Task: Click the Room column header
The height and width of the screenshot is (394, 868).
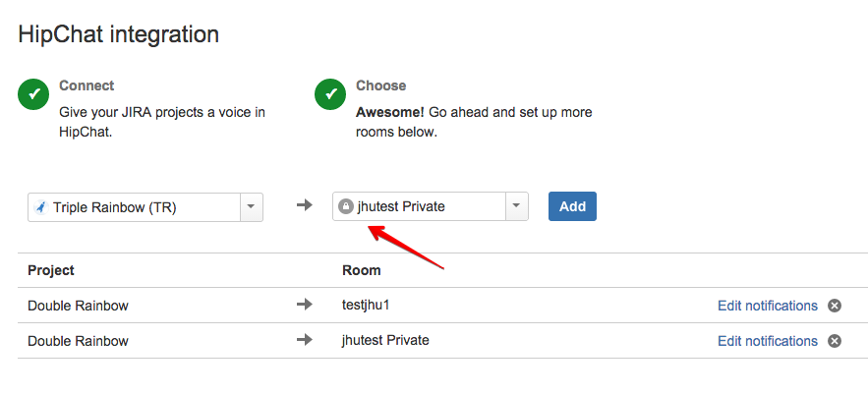Action: [362, 270]
